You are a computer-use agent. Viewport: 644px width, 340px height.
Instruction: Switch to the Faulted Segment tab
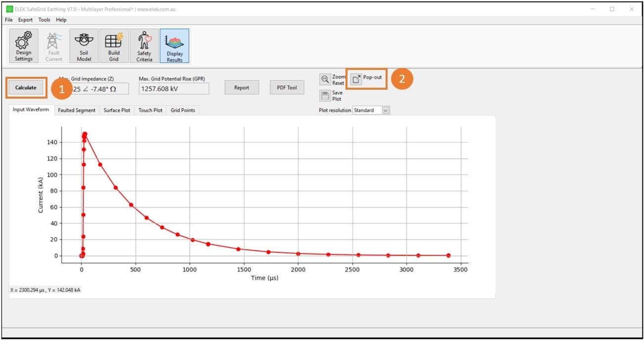tap(76, 110)
